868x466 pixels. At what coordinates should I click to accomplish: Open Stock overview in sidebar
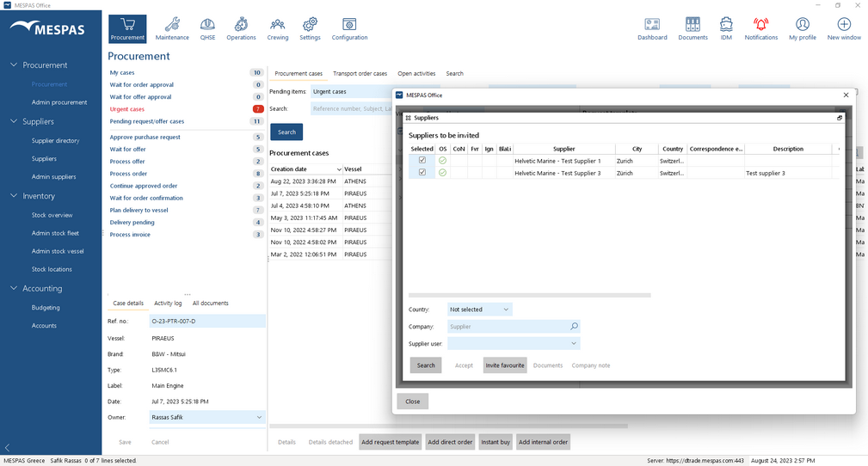point(52,215)
